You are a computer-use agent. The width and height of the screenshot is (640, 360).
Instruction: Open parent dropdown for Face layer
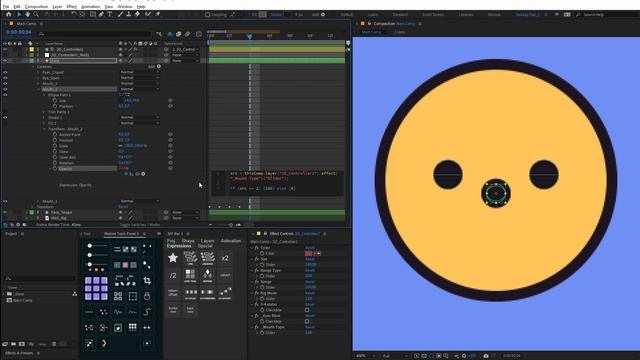click(186, 60)
